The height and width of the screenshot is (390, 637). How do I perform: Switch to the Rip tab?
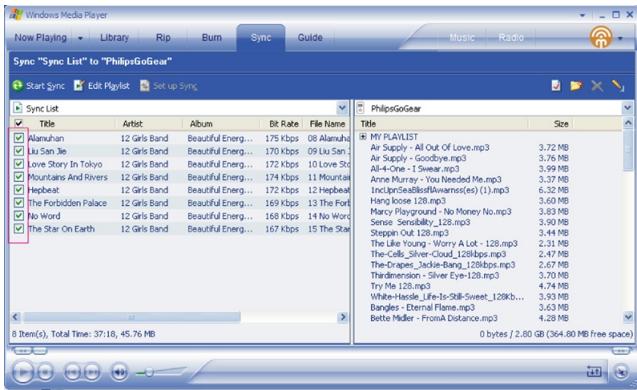click(163, 37)
